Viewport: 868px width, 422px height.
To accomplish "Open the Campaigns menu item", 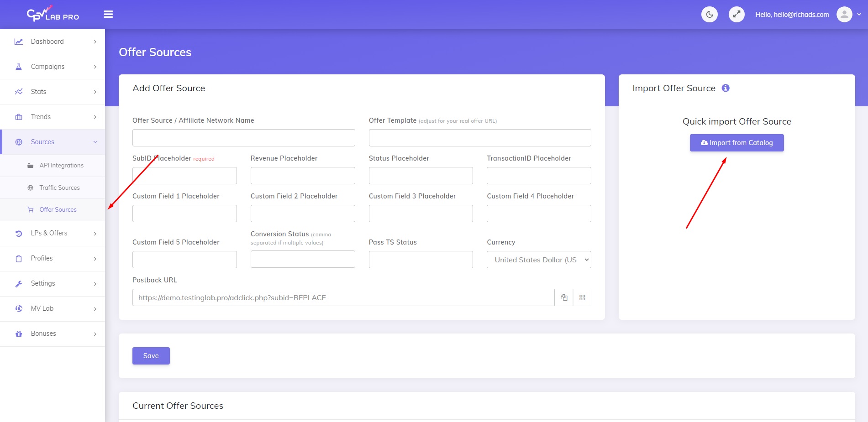I will click(x=53, y=67).
